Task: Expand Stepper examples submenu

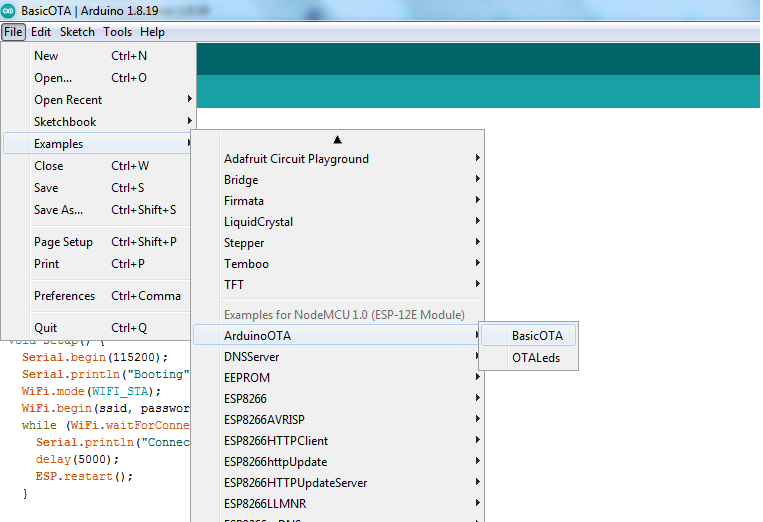Action: 338,243
